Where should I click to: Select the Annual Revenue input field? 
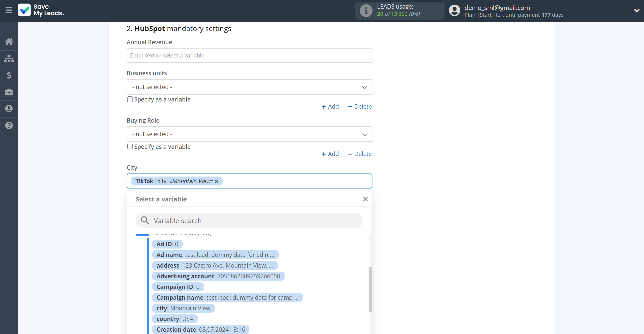[x=249, y=55]
